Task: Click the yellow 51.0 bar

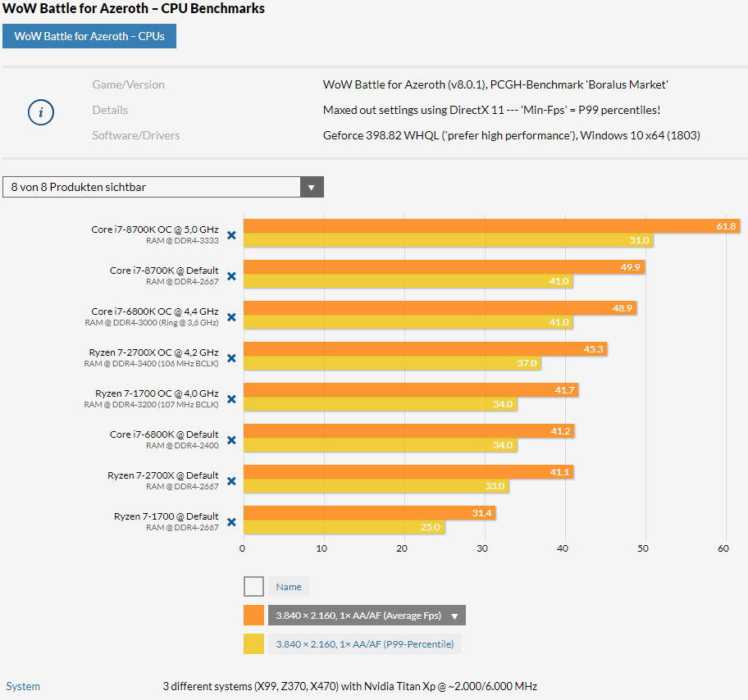Action: coord(449,240)
